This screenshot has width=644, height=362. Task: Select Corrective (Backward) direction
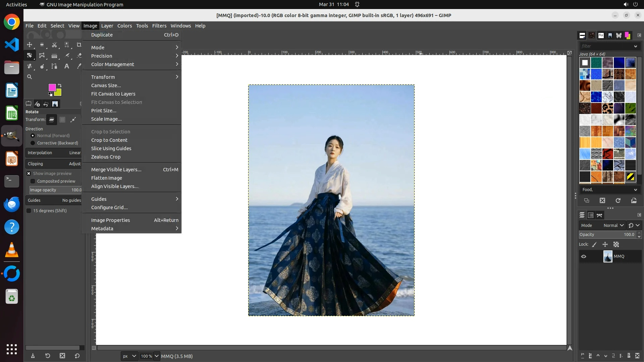pyautogui.click(x=33, y=143)
